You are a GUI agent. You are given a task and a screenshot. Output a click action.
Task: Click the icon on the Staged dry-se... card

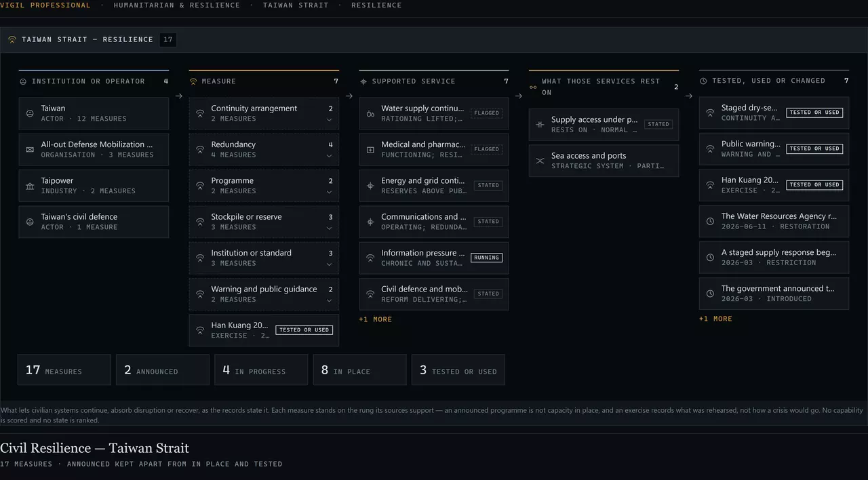click(710, 113)
